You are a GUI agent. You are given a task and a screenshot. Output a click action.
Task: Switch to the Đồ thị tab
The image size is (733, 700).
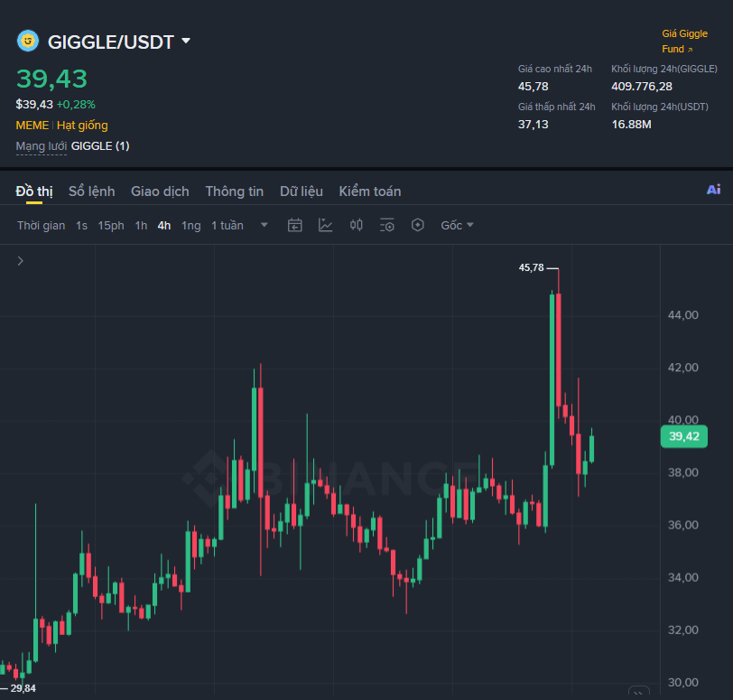(x=34, y=191)
